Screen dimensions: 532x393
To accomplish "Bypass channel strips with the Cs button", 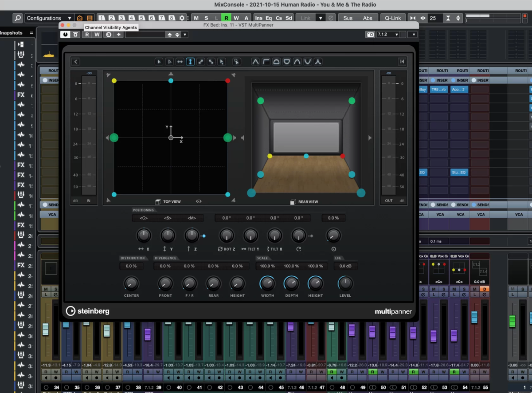I will [x=279, y=18].
